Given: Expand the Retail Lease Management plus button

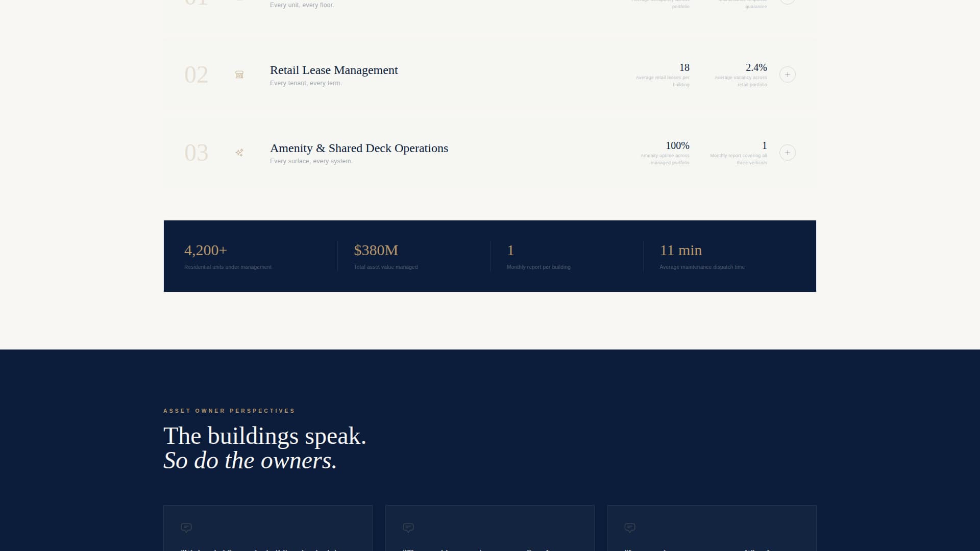Looking at the screenshot, I should [x=787, y=74].
